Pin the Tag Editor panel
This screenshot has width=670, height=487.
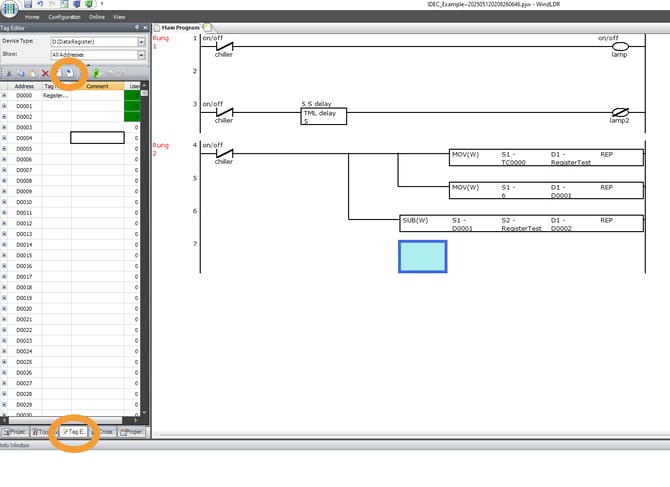137,27
